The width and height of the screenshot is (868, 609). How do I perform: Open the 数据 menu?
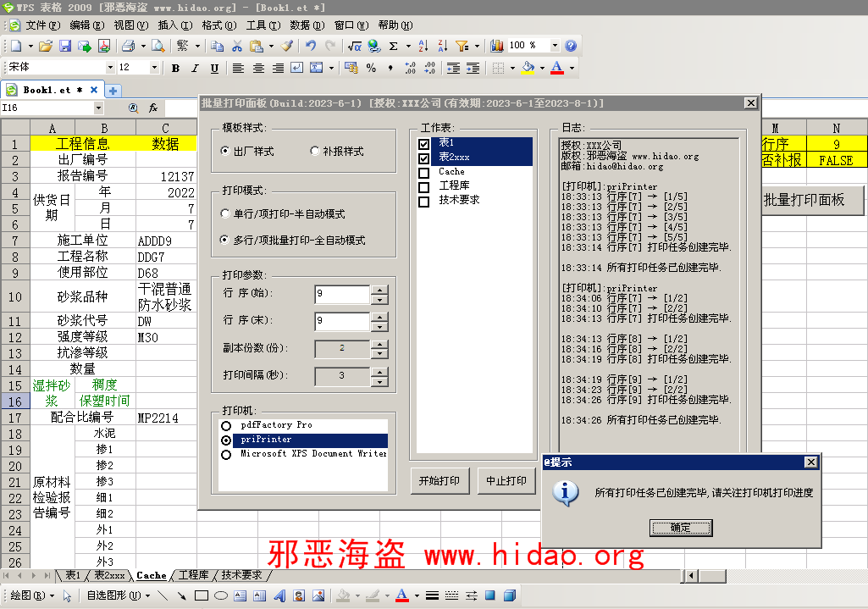(307, 25)
